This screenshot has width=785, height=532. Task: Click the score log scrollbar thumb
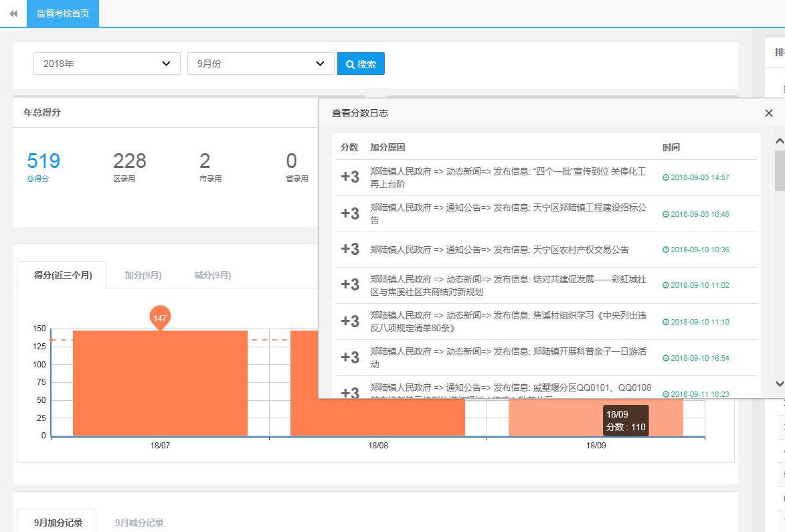tap(780, 170)
